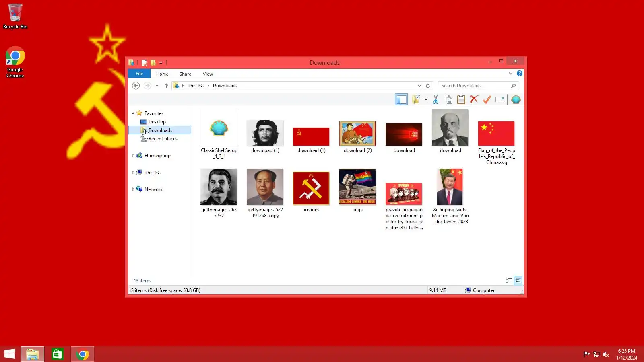This screenshot has height=362, width=644.
Task: Expand the This PC tree node
Action: [133, 173]
